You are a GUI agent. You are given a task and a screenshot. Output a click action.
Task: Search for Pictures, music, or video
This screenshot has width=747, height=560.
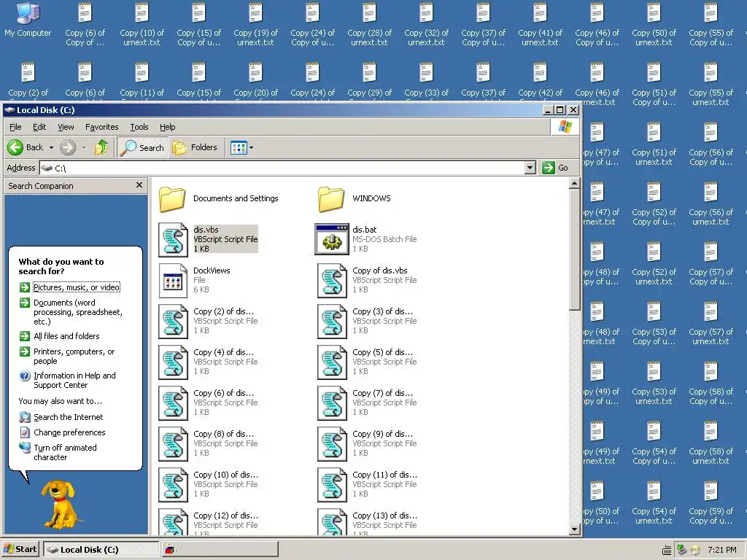[x=76, y=287]
